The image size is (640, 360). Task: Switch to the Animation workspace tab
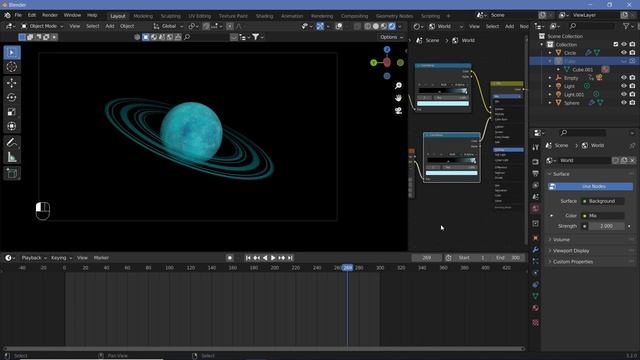pos(292,16)
